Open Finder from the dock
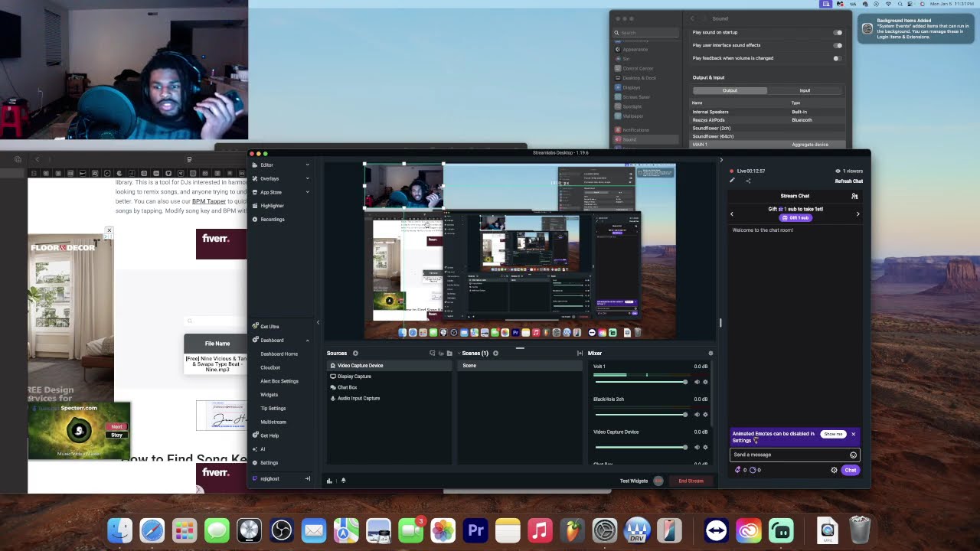This screenshot has width=980, height=551. tap(119, 530)
